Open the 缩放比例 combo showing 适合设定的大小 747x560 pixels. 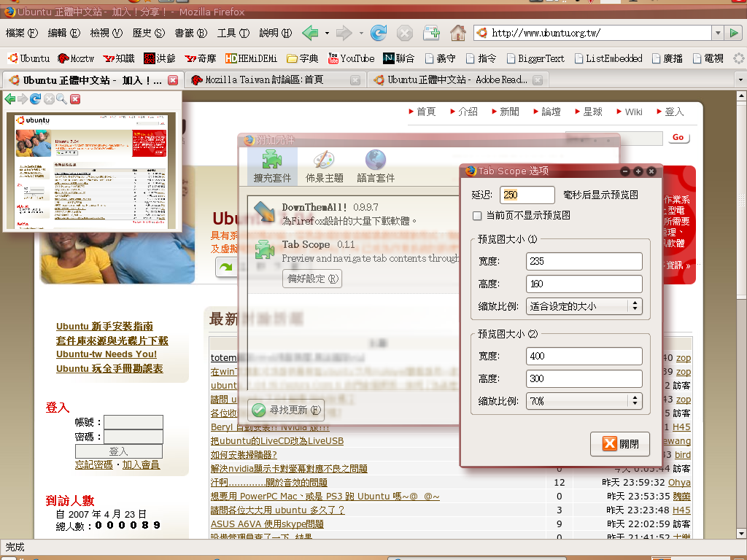(584, 306)
